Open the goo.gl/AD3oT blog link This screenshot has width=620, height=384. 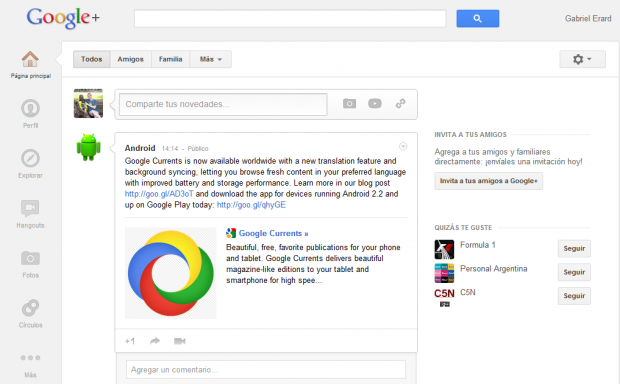click(x=159, y=194)
